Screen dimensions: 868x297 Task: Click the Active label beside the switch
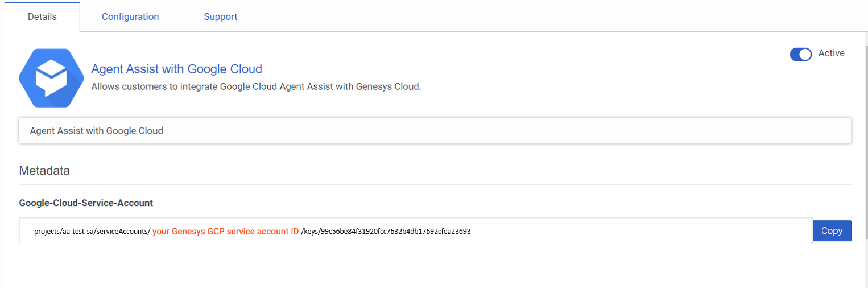tap(831, 53)
